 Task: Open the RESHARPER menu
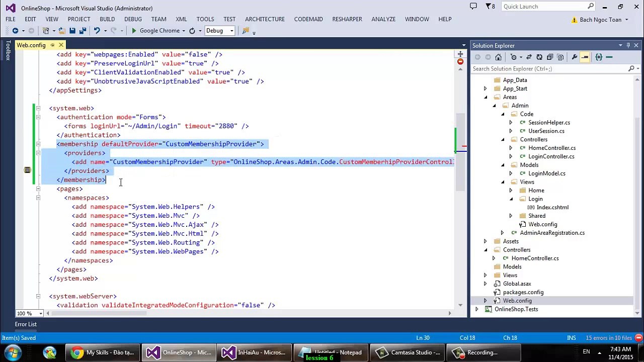(347, 19)
